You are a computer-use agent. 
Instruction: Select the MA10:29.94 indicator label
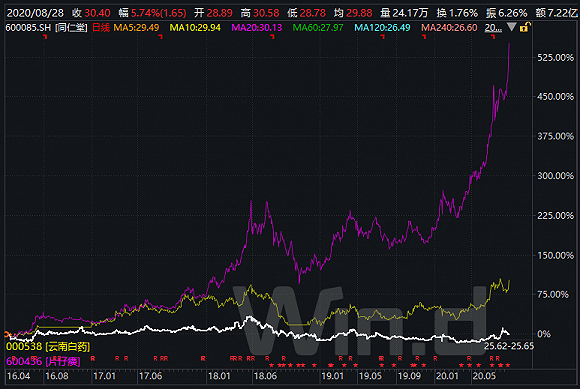(195, 28)
